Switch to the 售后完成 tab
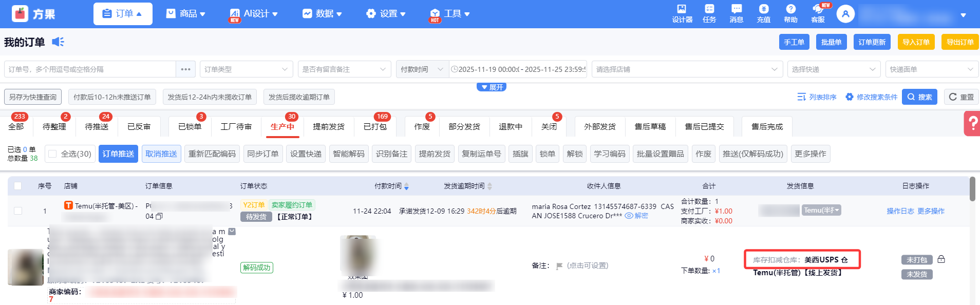The height and width of the screenshot is (305, 980). coord(767,126)
